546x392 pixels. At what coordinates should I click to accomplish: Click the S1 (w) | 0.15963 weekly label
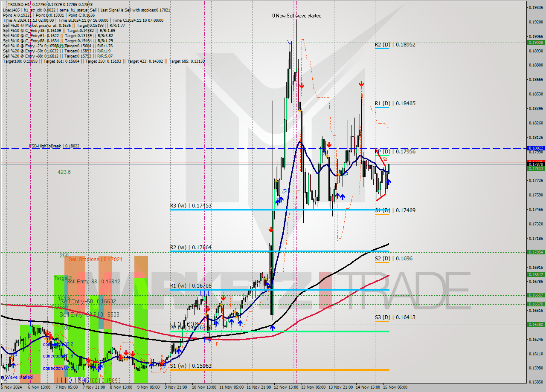[191, 366]
